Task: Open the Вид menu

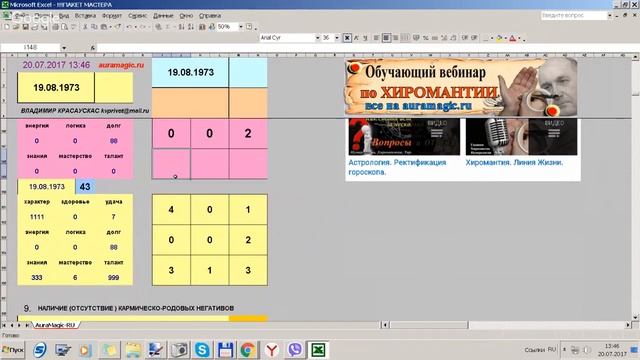Action: 64,16
